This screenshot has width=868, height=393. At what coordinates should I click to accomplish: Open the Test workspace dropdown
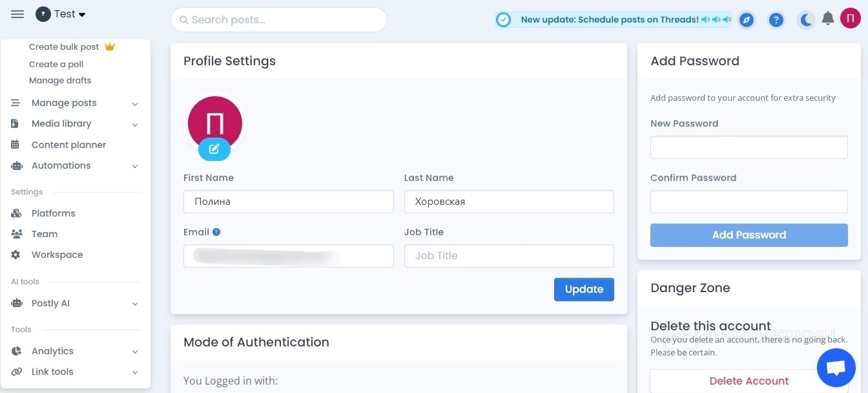61,14
